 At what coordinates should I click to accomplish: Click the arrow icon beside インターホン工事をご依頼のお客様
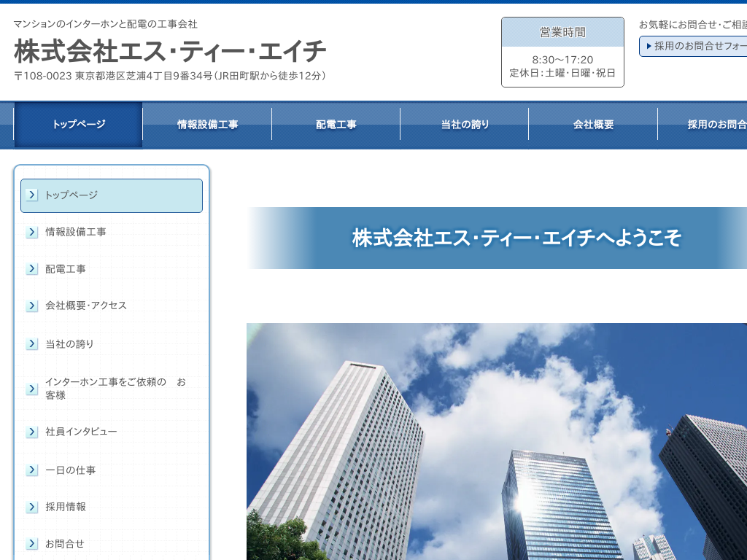(32, 389)
